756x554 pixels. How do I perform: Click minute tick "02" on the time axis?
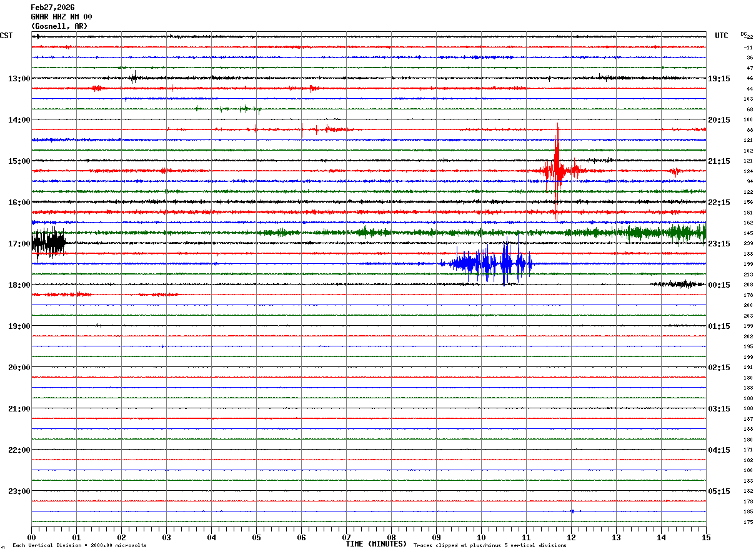121,537
